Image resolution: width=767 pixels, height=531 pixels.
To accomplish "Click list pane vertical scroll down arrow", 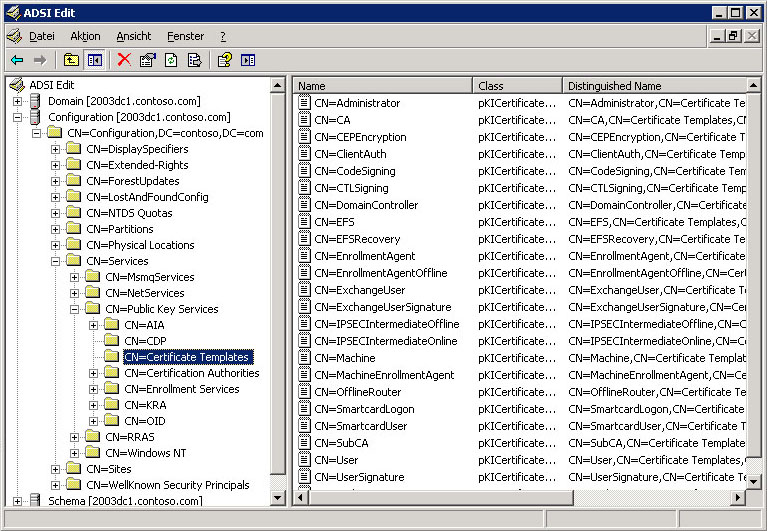I will [x=754, y=482].
